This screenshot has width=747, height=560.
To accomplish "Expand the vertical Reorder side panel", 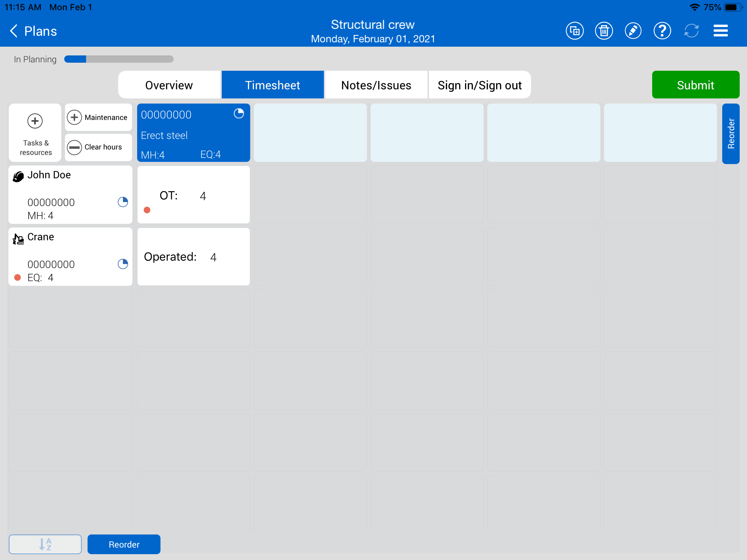I will point(731,133).
